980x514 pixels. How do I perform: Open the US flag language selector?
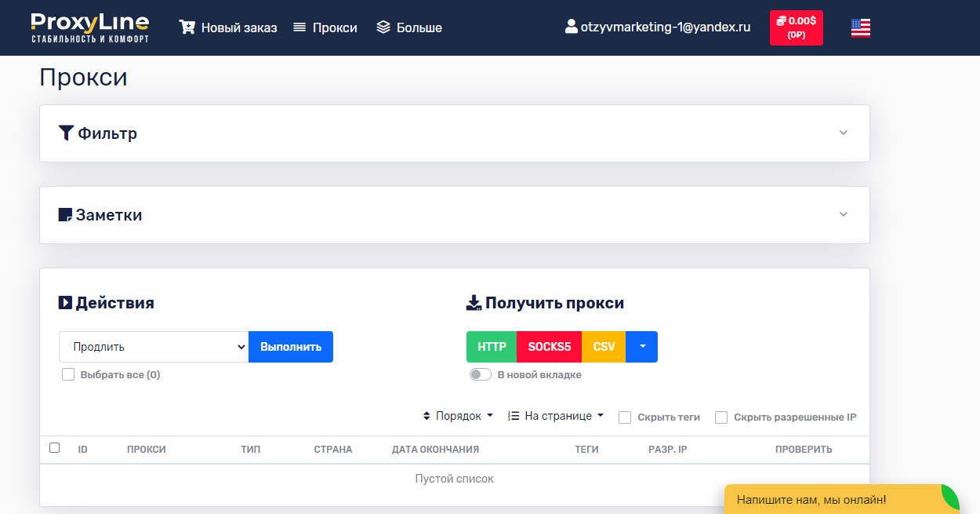(x=860, y=27)
